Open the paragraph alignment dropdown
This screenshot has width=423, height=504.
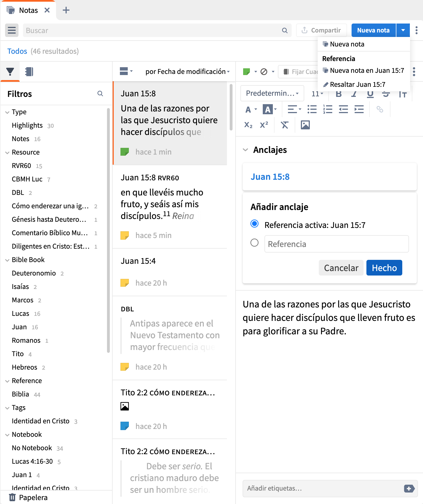point(294,109)
